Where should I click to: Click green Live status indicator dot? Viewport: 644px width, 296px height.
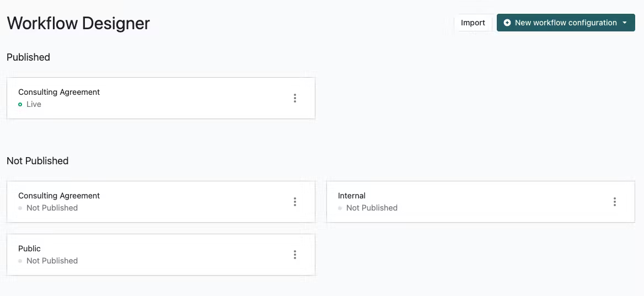pyautogui.click(x=20, y=105)
